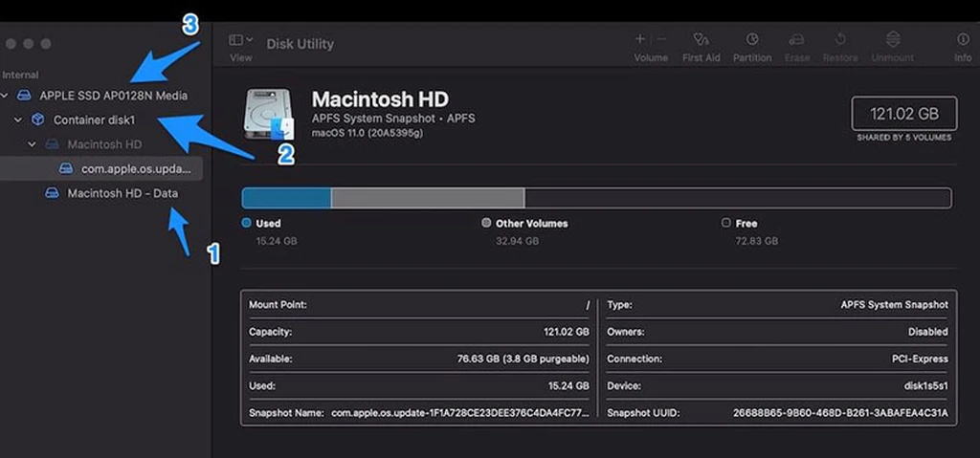The image size is (980, 458).
Task: Select Macintosh HD - Data volume
Action: (x=122, y=193)
